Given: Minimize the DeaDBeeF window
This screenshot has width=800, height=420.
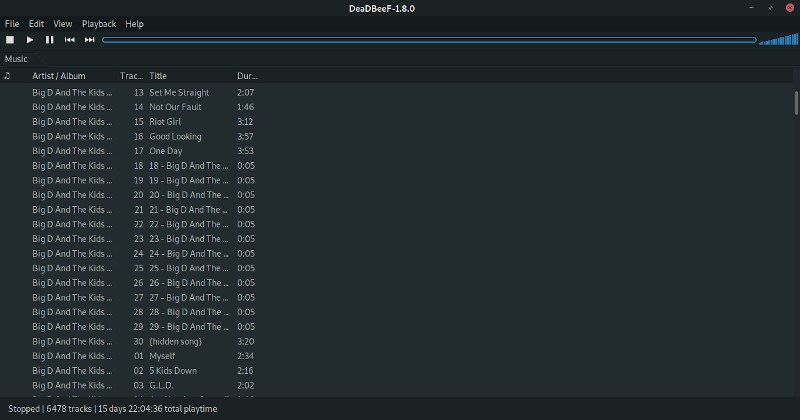Looking at the screenshot, I should click(x=751, y=8).
